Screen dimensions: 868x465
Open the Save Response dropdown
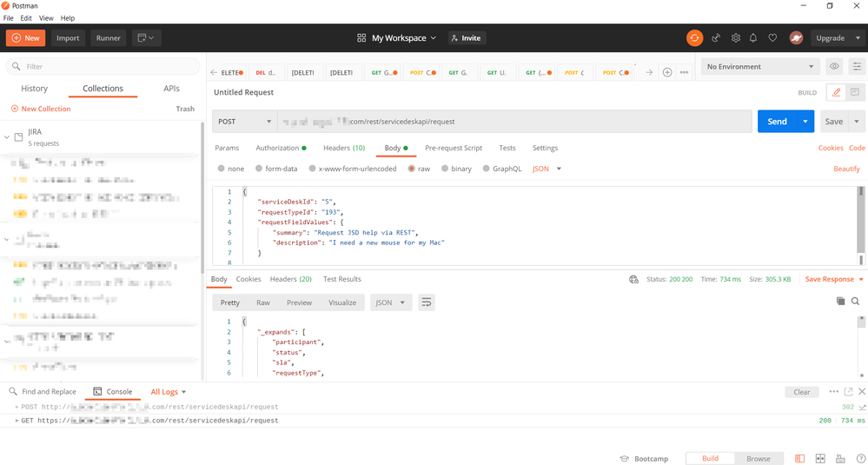834,279
